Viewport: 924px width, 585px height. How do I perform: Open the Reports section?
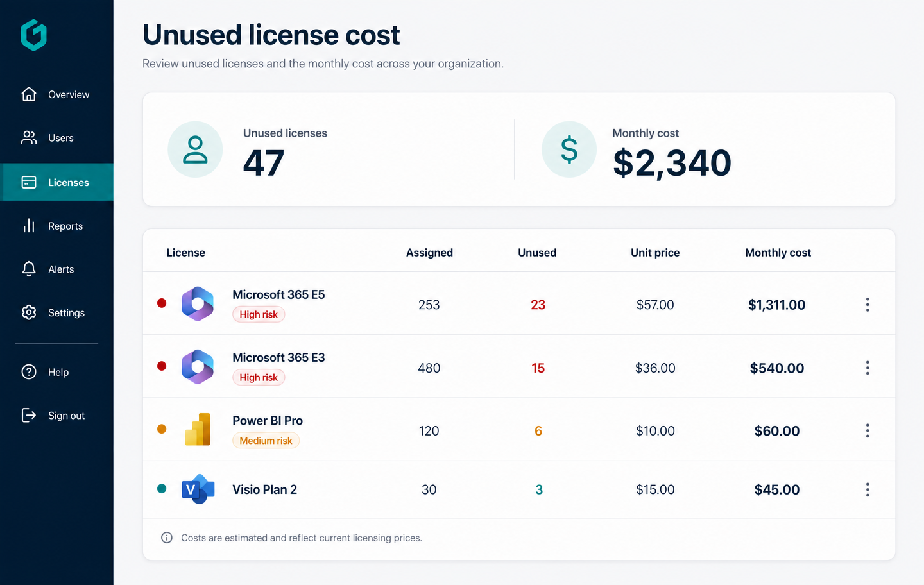tap(56, 226)
